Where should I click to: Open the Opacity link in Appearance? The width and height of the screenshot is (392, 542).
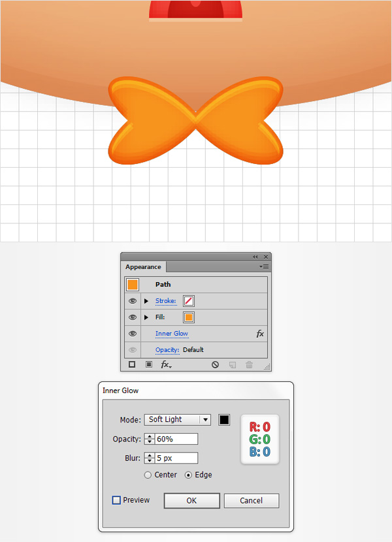click(x=167, y=350)
